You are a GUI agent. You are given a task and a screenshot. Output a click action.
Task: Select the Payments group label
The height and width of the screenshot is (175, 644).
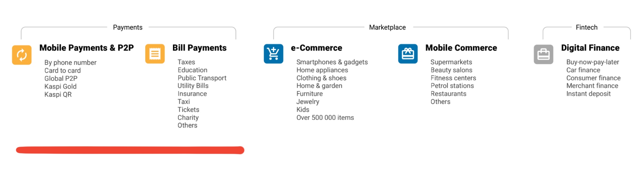(128, 27)
